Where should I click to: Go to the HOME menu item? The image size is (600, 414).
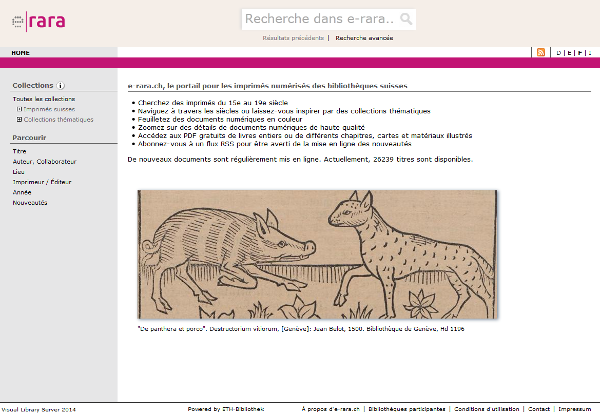(x=21, y=53)
